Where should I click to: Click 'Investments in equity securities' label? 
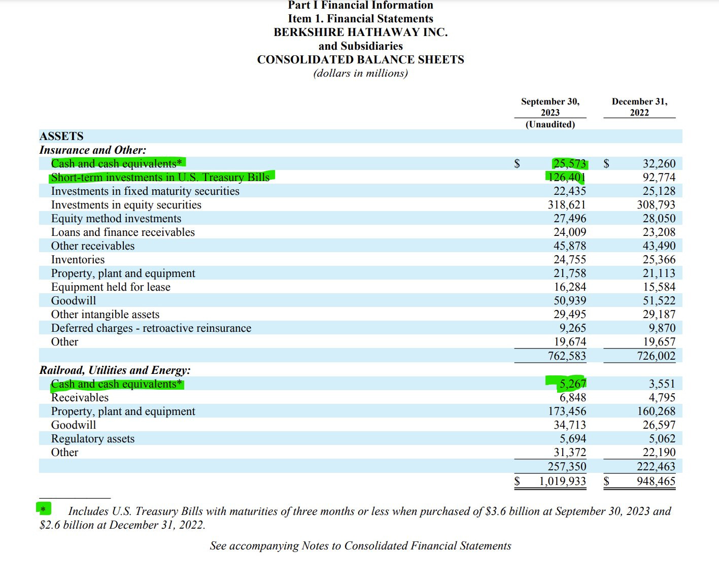126,204
